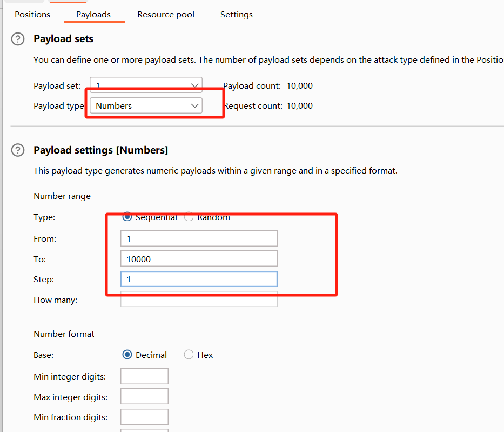Image resolution: width=504 pixels, height=432 pixels.
Task: Switch number base to Hex
Action: [x=189, y=355]
